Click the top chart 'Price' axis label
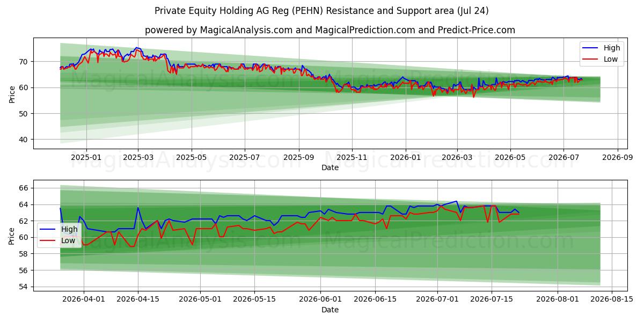The height and width of the screenshot is (322, 644). (12, 93)
